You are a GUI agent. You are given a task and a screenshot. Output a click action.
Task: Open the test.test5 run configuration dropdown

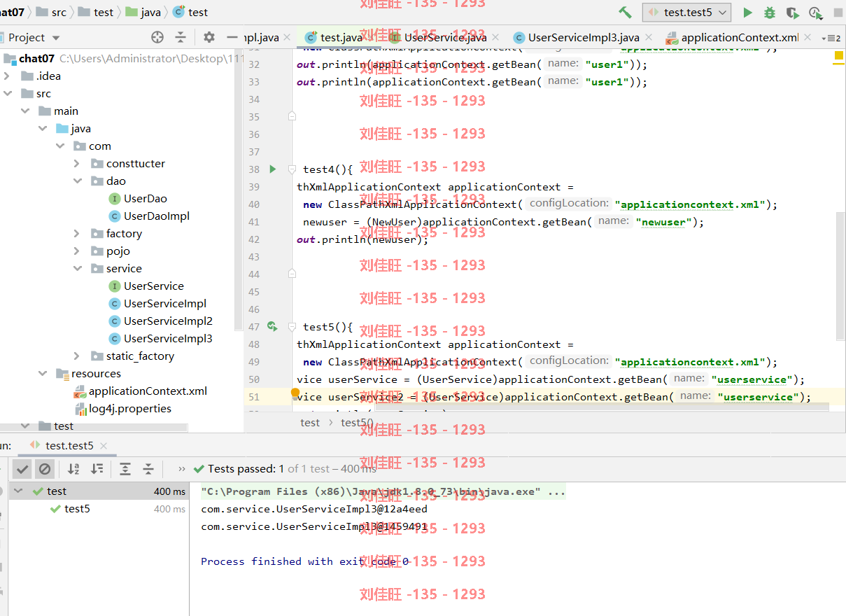(x=687, y=13)
